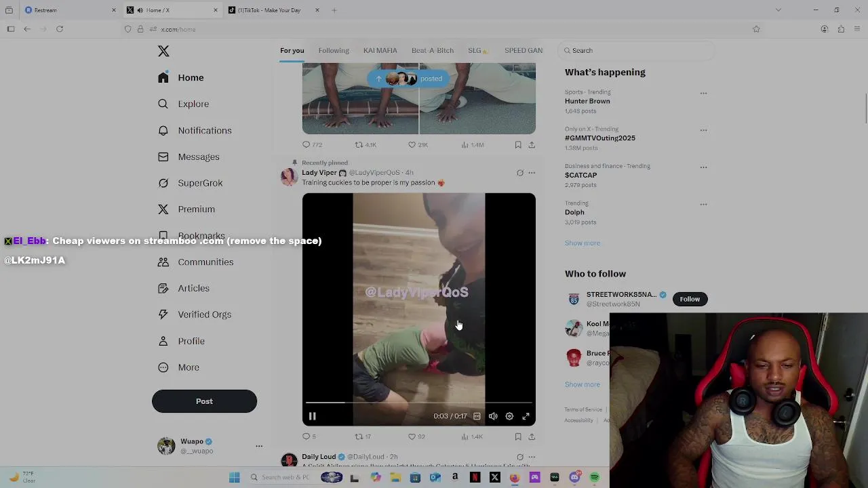Repost the post with 4.1K reposts
The height and width of the screenshot is (488, 868).
tap(366, 144)
